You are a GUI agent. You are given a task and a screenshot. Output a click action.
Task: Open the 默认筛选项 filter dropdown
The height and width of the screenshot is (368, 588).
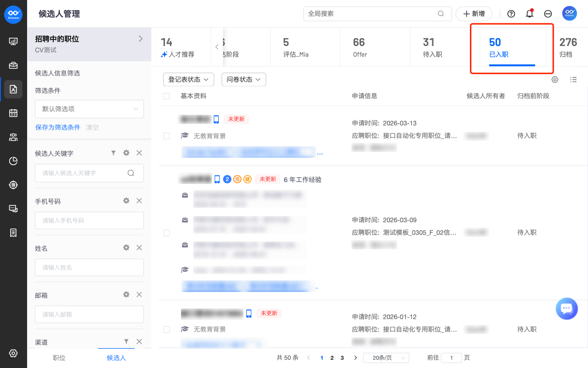[90, 109]
